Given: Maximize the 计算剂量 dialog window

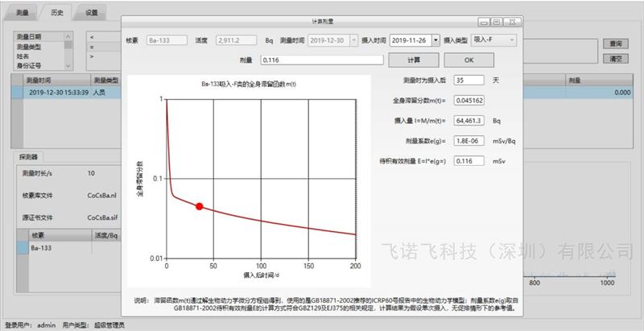Looking at the screenshot, I should click(x=497, y=22).
